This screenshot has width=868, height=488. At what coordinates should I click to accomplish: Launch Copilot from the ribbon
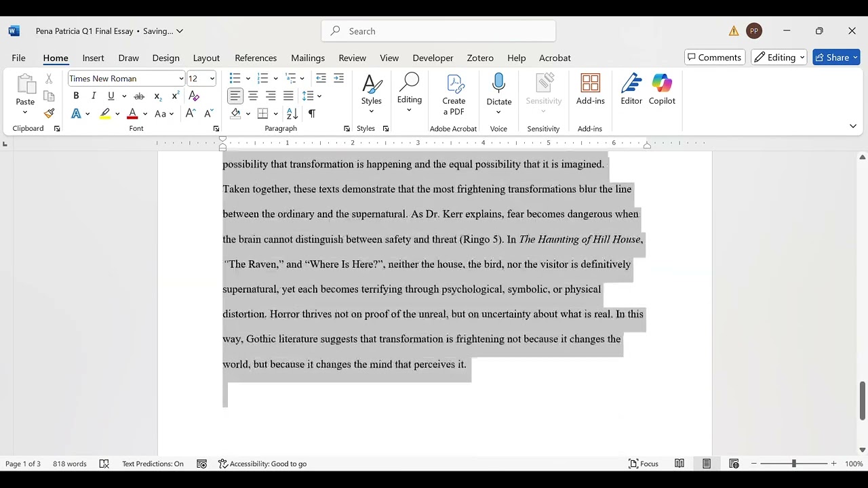[x=662, y=89]
